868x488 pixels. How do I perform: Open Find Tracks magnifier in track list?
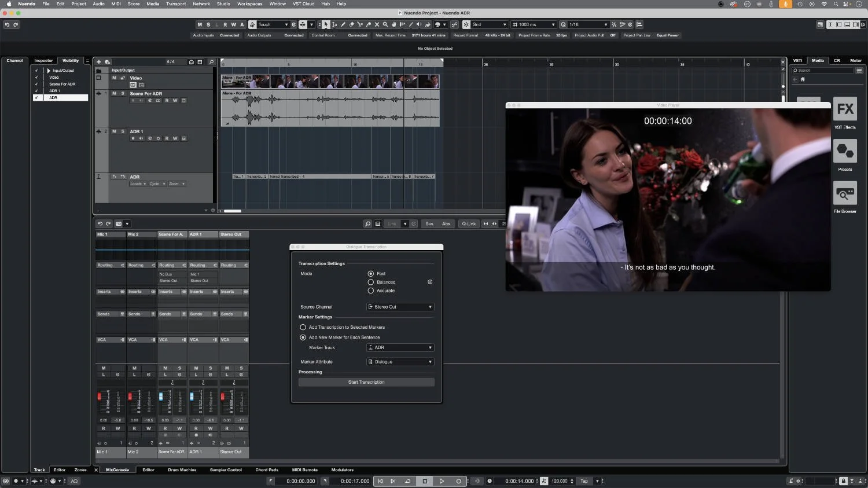(x=211, y=61)
